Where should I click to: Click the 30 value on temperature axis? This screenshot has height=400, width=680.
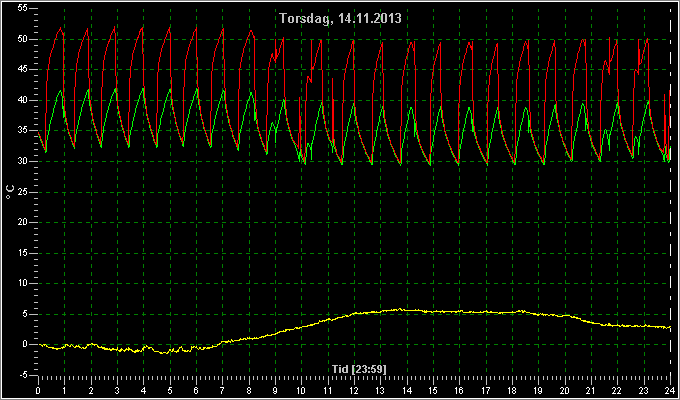[x=23, y=161]
